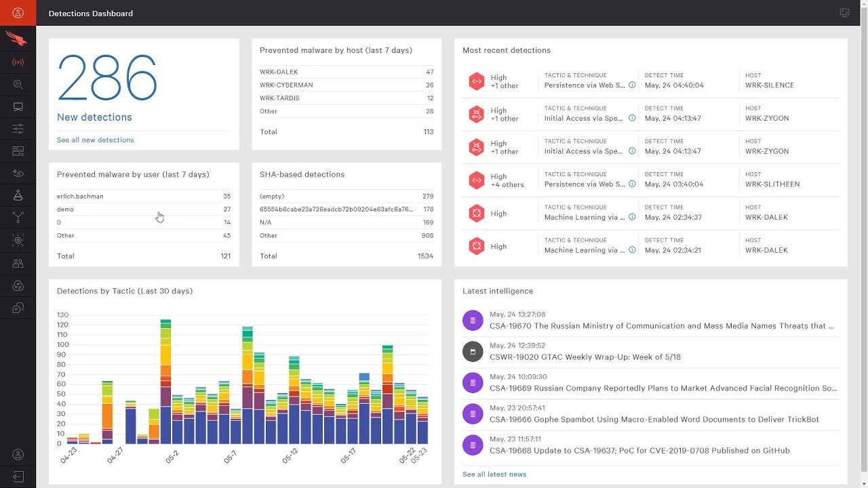The height and width of the screenshot is (488, 868).
Task: Open CSA-19670 Russian Ministry intelligence article
Action: point(661,326)
